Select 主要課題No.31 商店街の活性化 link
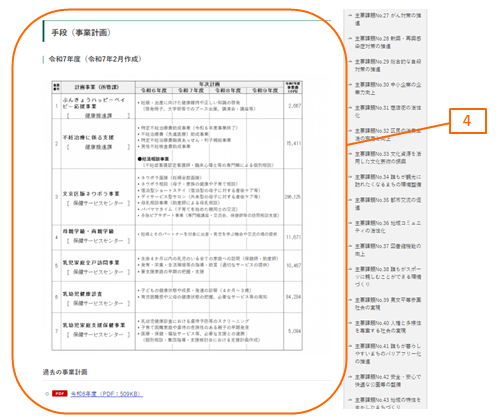501x418 pixels. (x=388, y=111)
